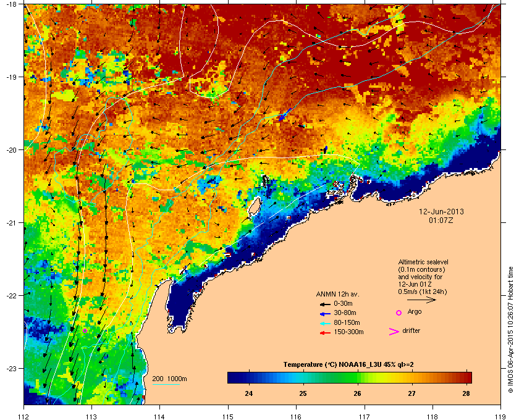Screen dimensions: 519x420
Task: Click the Temperature NOAA16_L3U colorbar title
Action: (x=348, y=364)
